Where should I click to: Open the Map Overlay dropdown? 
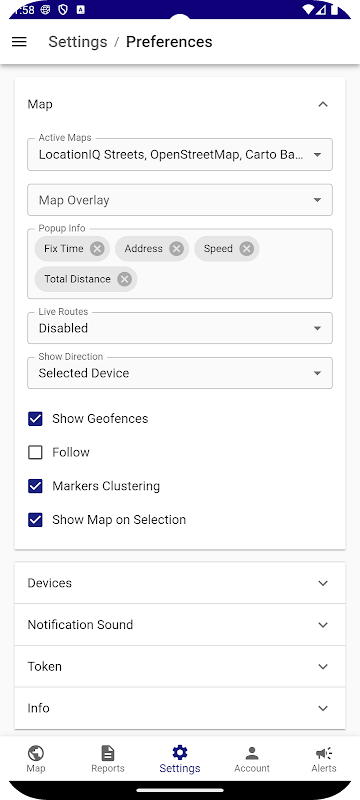tap(180, 200)
